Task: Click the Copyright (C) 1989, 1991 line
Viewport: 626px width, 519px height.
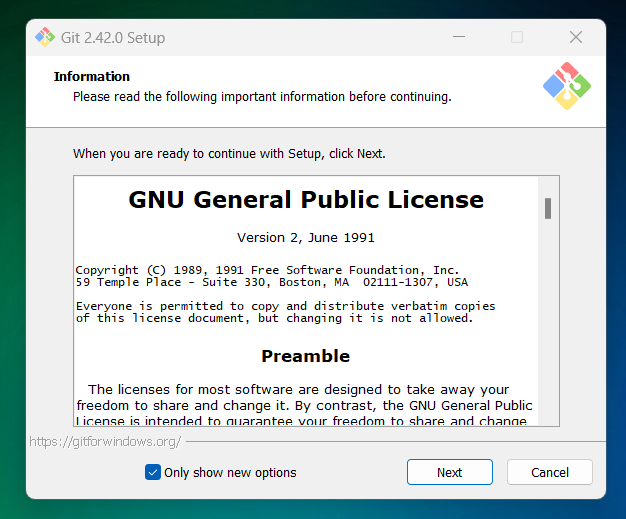Action: [x=267, y=270]
